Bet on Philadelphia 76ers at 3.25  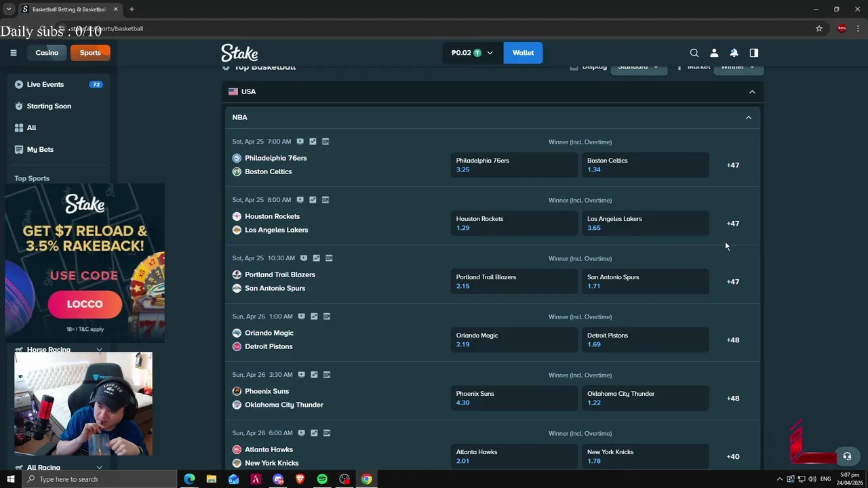click(x=514, y=165)
